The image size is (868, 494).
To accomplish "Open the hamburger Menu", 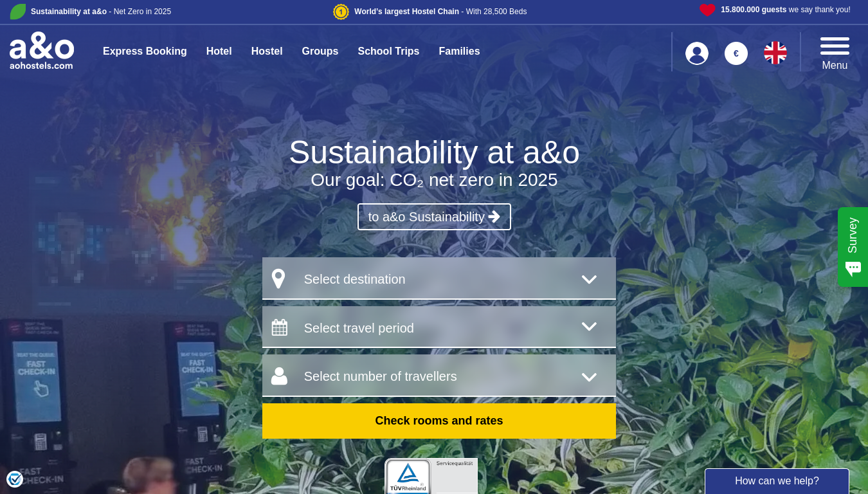I will [835, 53].
